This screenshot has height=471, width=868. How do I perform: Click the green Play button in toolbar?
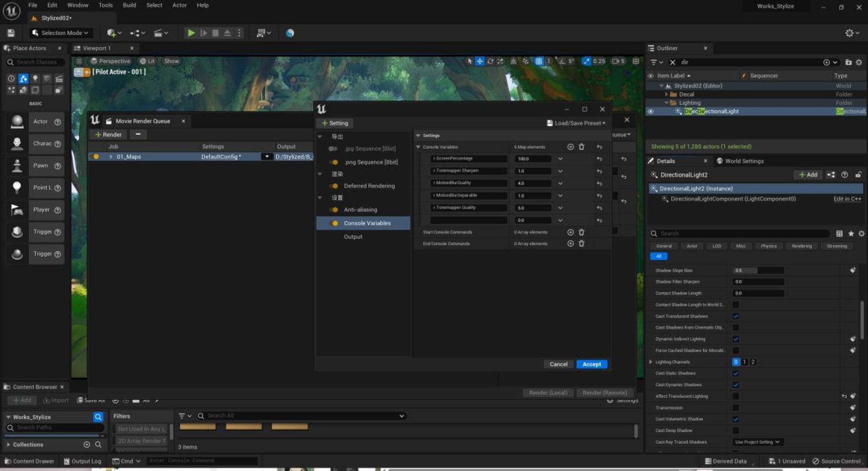pyautogui.click(x=191, y=33)
